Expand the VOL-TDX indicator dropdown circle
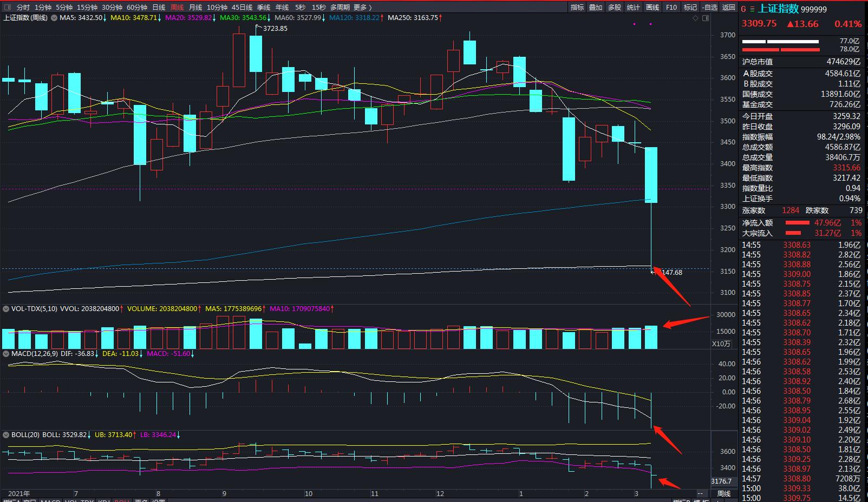The width and height of the screenshot is (868, 502). point(6,309)
